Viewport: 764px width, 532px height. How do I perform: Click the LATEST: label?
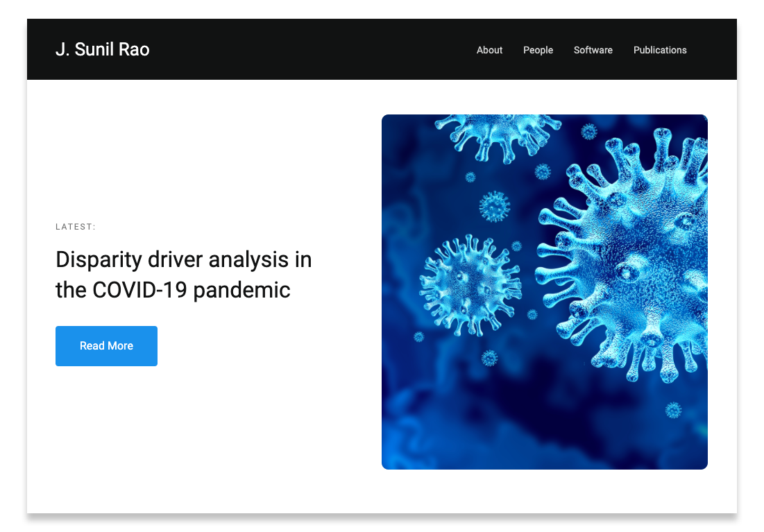[76, 227]
